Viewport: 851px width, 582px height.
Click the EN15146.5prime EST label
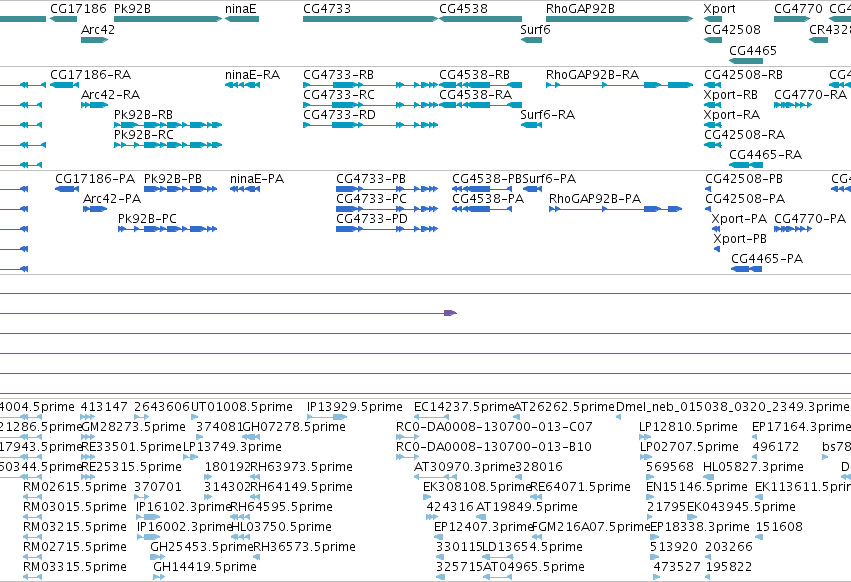tap(697, 486)
